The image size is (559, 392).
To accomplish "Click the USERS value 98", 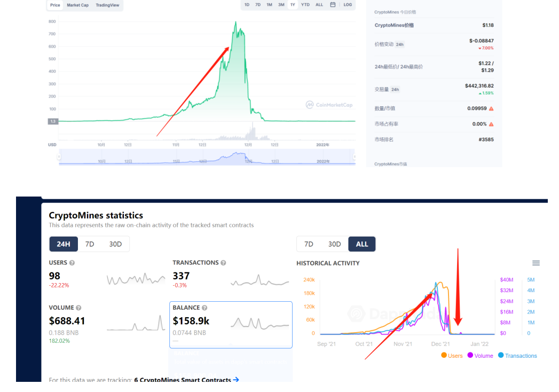I will [54, 276].
